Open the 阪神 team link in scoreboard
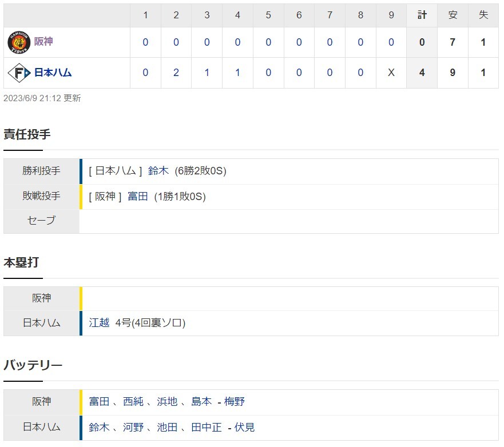Screen dimensions: 504x447 (43, 42)
